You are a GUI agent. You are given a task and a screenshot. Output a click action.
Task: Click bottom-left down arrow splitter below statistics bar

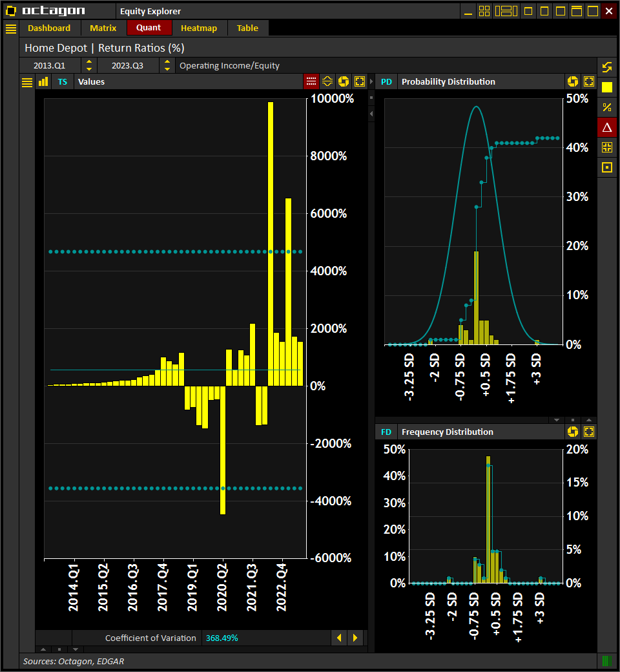pos(76,649)
